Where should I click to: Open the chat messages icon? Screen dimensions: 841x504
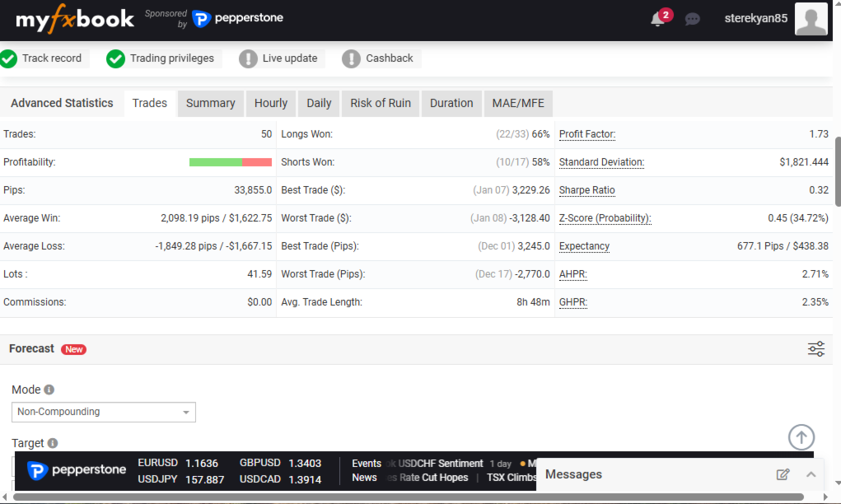click(692, 19)
